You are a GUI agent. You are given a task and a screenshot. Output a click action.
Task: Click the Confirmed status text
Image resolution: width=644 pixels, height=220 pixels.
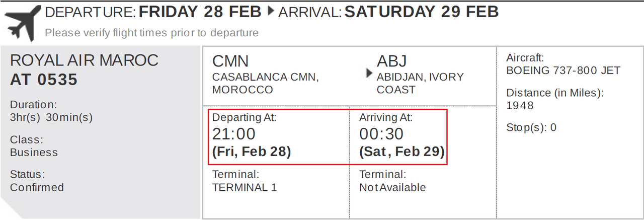[x=37, y=187]
